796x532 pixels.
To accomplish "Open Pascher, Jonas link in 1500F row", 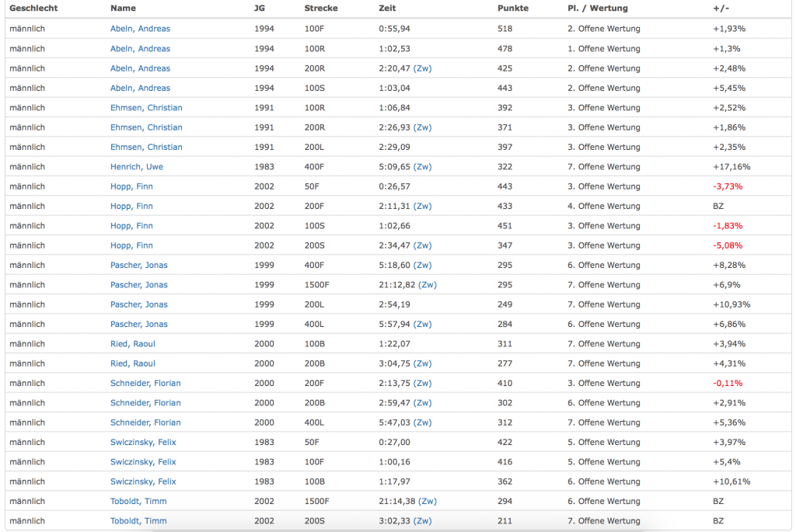I will (139, 285).
